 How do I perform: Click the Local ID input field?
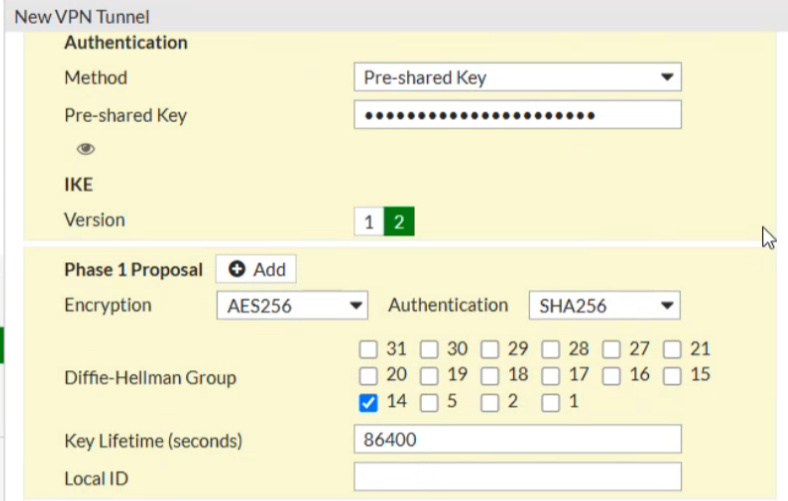(x=517, y=477)
